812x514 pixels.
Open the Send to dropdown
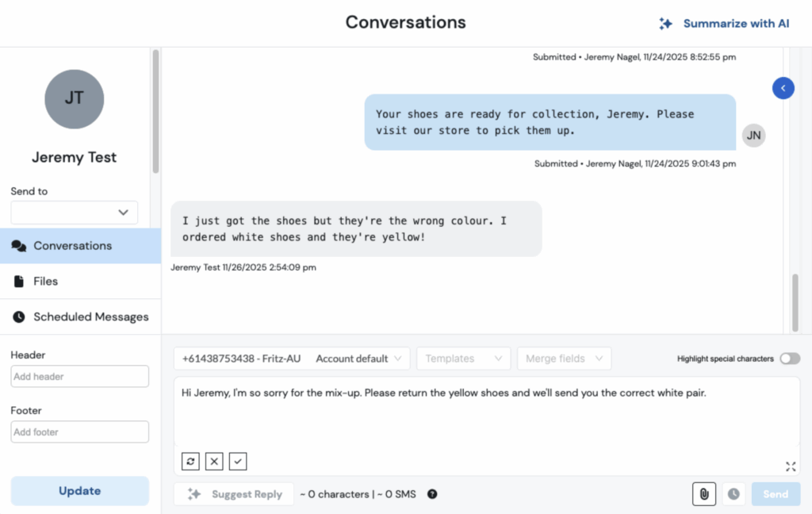pyautogui.click(x=75, y=213)
